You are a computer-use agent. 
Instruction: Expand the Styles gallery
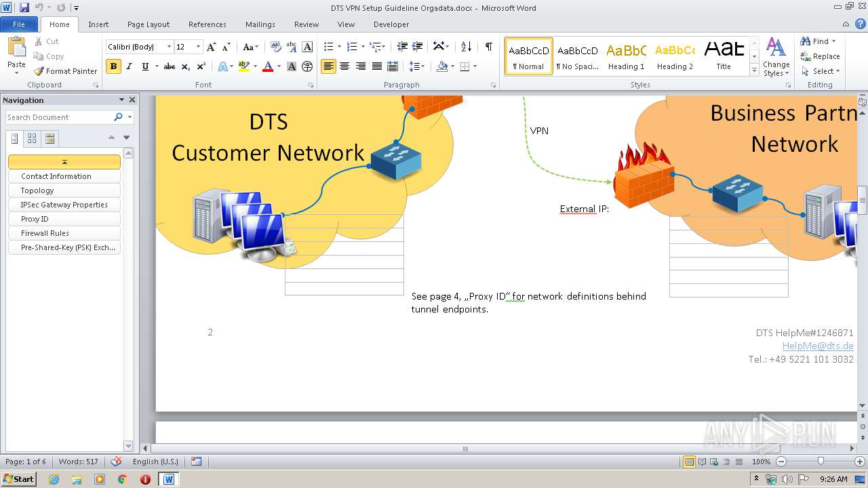coord(754,70)
